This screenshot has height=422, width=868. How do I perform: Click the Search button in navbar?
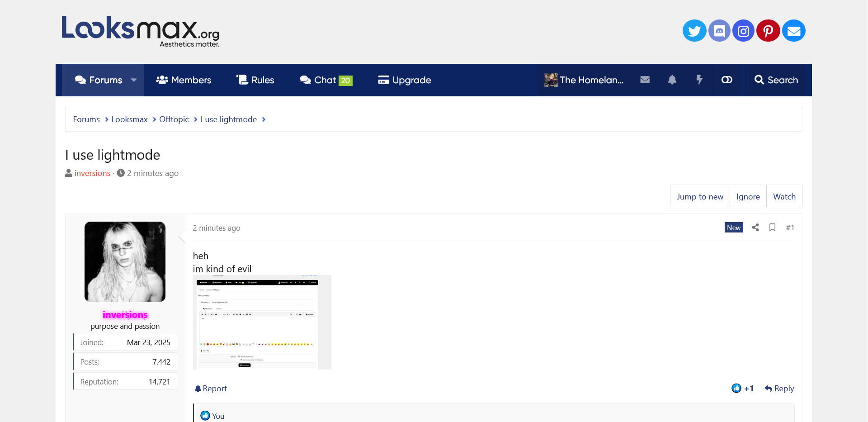[x=776, y=80]
